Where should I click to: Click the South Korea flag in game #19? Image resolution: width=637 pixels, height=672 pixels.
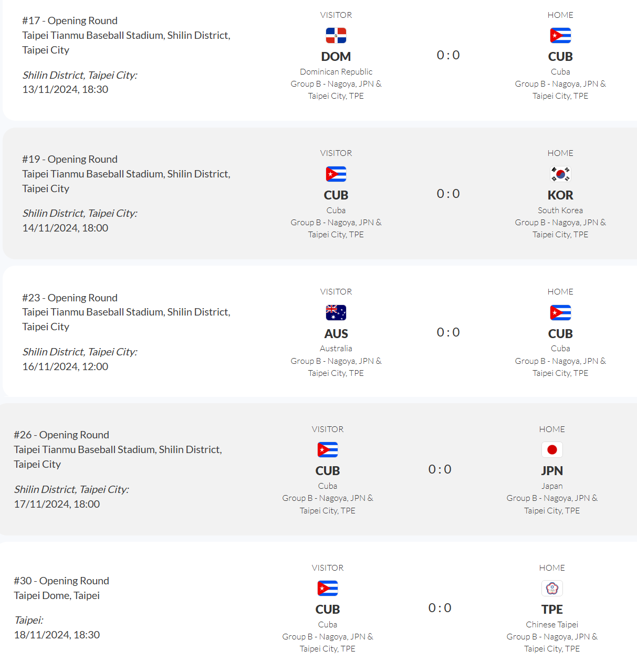point(560,174)
